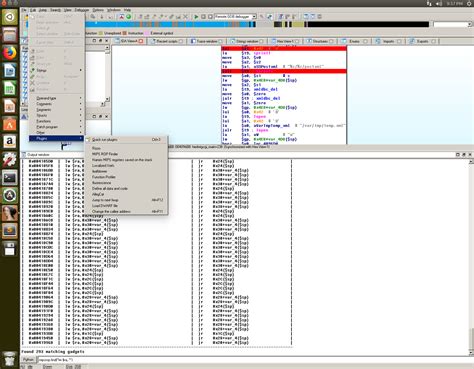Expand the Patch program submenu
This screenshot has height=369, width=474.
tap(56, 127)
